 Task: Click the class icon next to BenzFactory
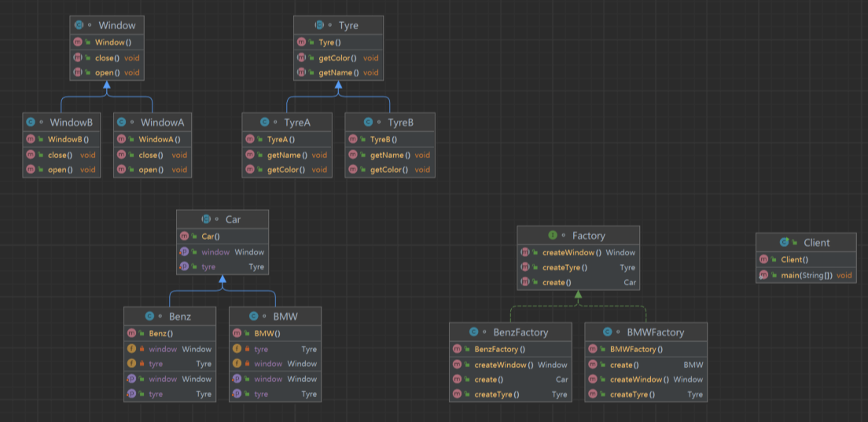[474, 332]
